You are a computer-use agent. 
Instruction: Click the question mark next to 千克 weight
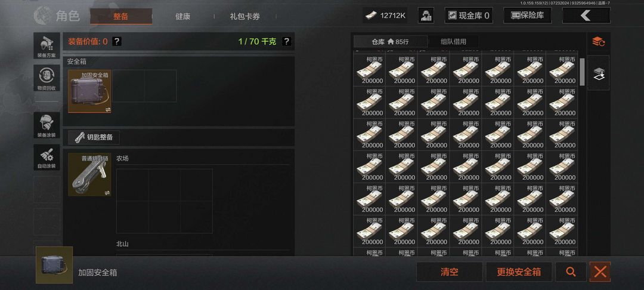click(x=287, y=41)
